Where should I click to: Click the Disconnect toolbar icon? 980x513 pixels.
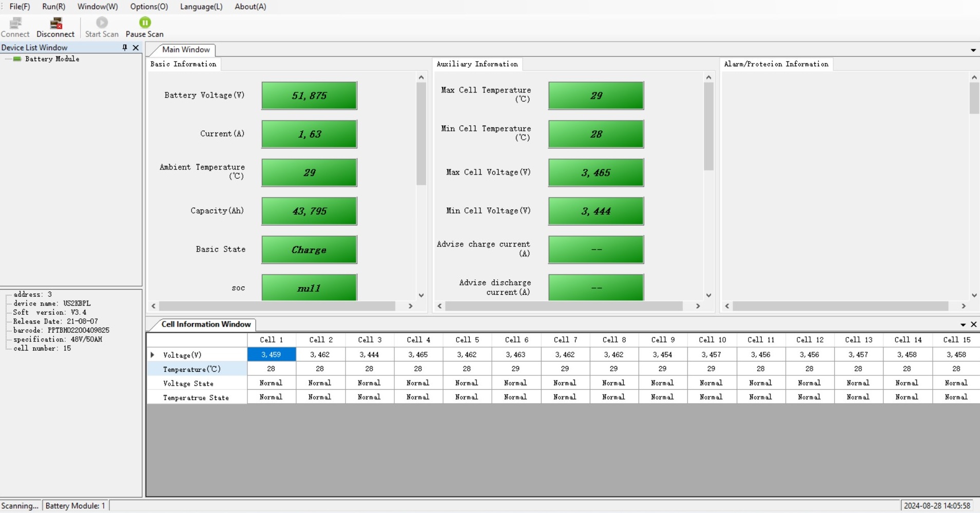pyautogui.click(x=55, y=27)
